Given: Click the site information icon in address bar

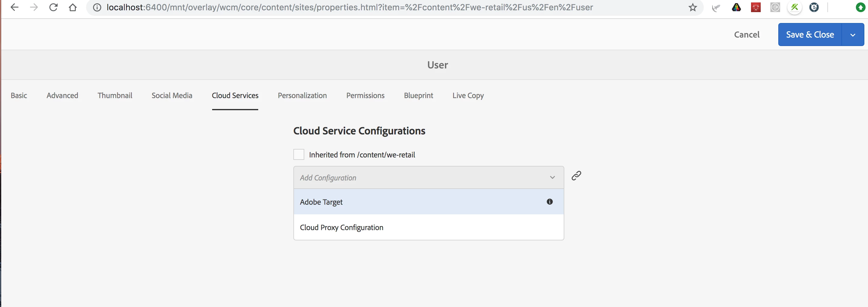Looking at the screenshot, I should 97,7.
